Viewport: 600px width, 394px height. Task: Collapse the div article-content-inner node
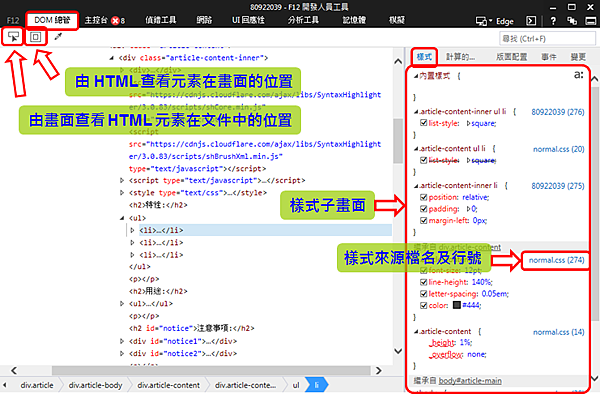111,58
